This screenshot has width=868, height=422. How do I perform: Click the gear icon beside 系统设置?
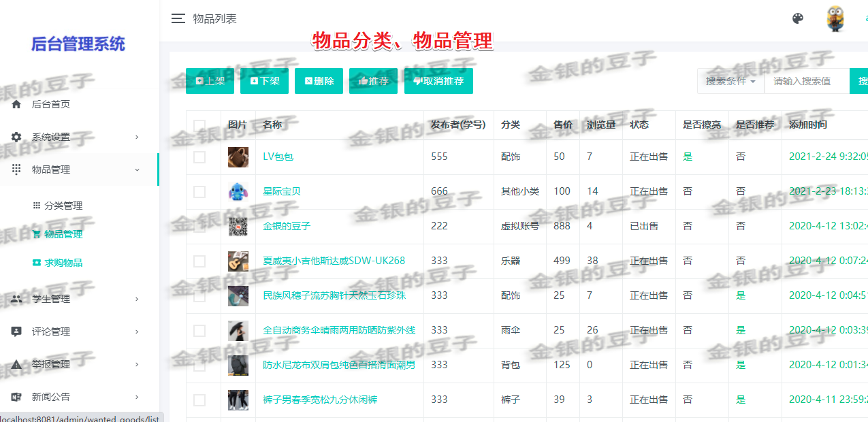coord(16,137)
